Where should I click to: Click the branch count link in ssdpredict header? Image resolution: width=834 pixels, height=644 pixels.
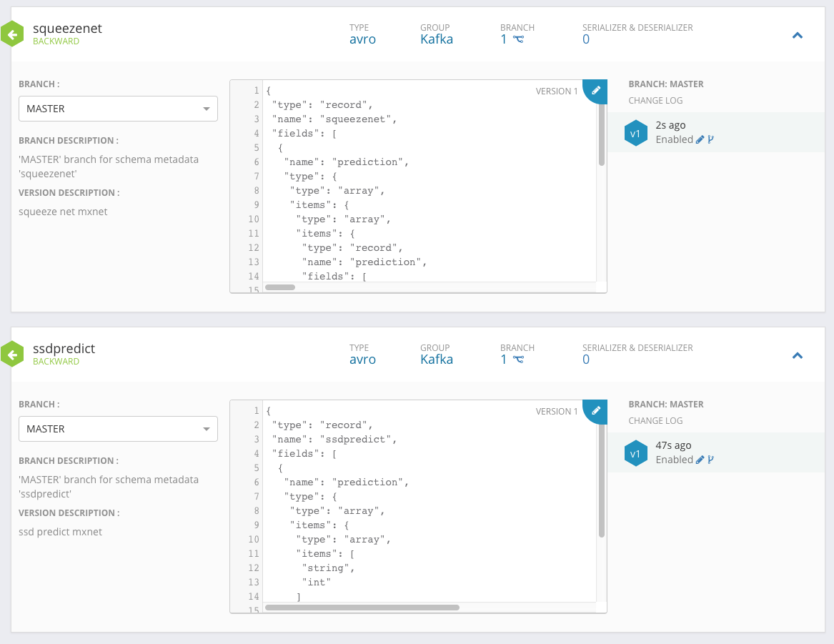pos(512,360)
